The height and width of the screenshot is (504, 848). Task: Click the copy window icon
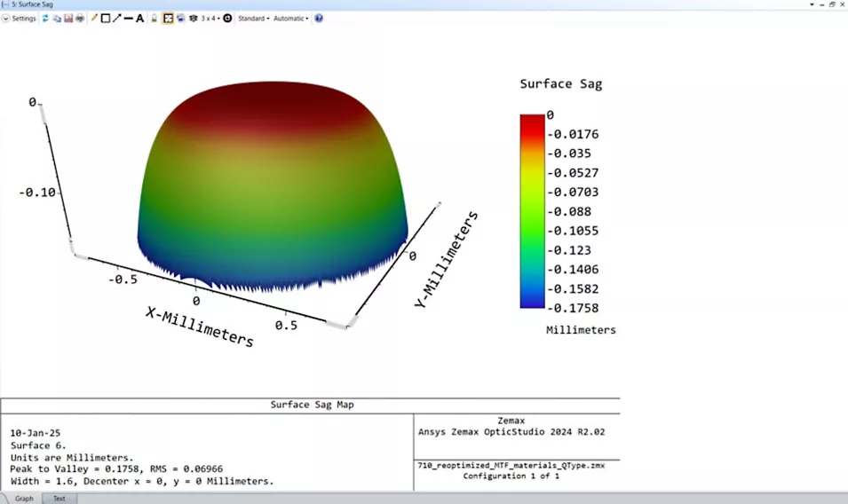(x=57, y=19)
